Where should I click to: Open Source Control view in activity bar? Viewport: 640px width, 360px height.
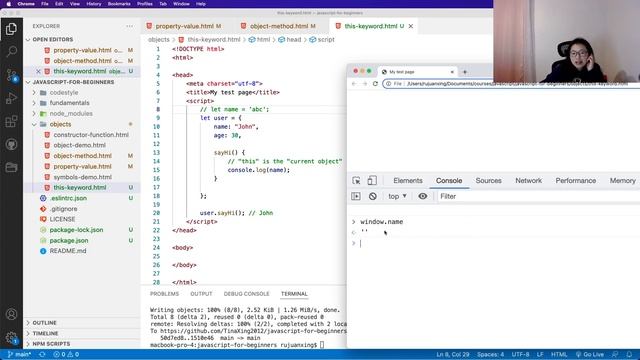click(11, 75)
